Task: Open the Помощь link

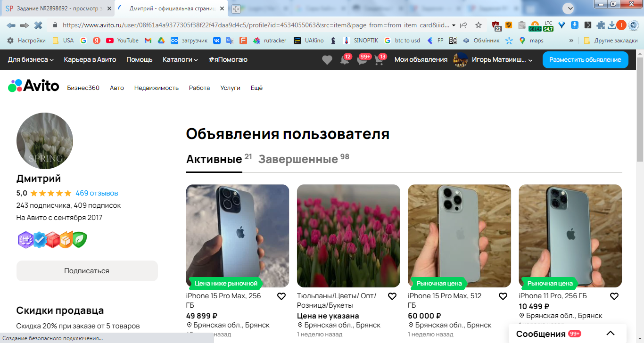Action: tap(140, 59)
